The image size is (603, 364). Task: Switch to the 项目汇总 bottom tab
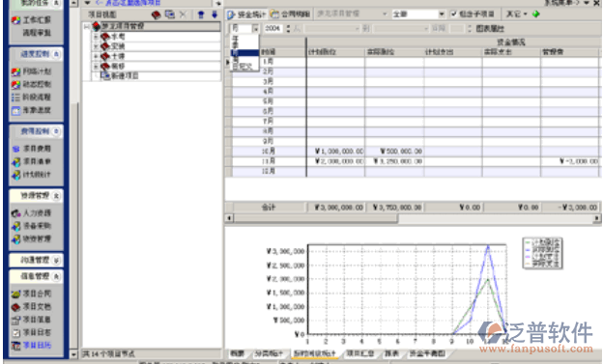pyautogui.click(x=360, y=353)
